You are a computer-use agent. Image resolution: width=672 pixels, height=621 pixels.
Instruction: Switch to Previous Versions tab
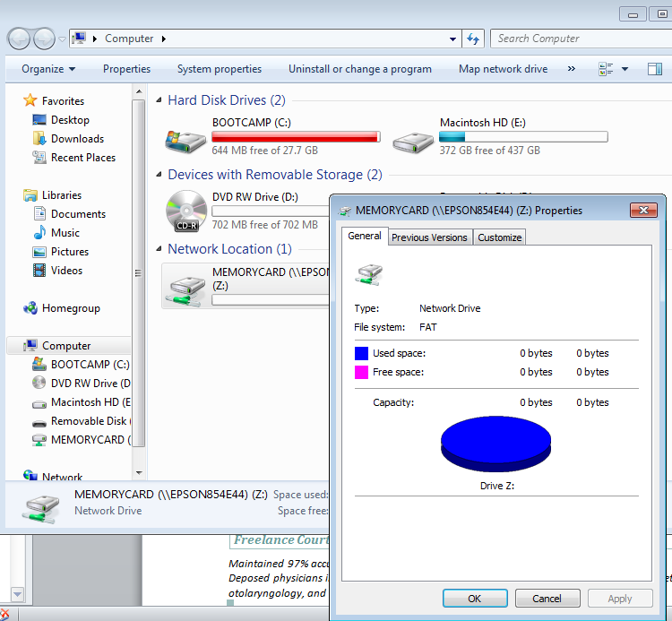tap(429, 237)
